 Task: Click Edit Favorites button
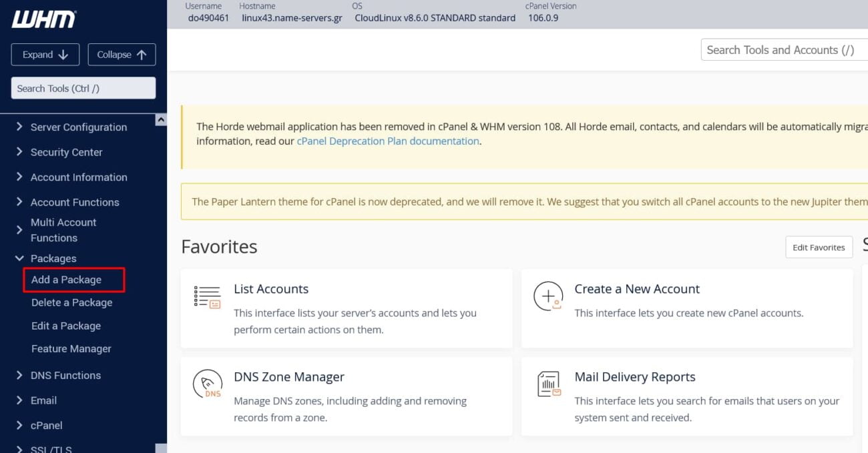pos(819,247)
